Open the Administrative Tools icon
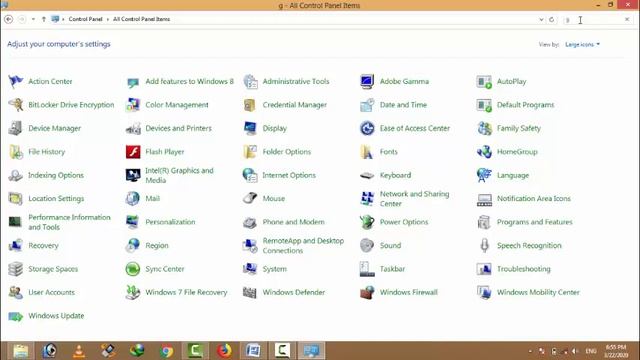Viewport: 640px width, 360px height. 250,81
